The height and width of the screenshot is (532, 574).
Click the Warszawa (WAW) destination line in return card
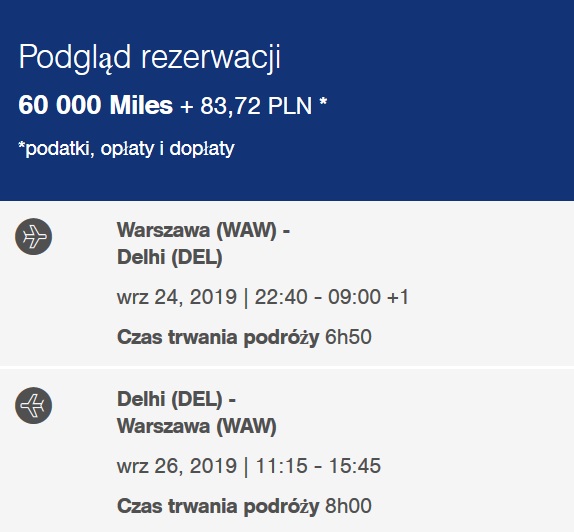click(x=197, y=426)
